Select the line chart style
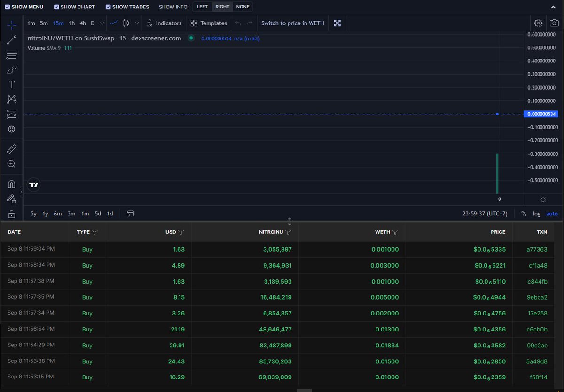 click(114, 23)
